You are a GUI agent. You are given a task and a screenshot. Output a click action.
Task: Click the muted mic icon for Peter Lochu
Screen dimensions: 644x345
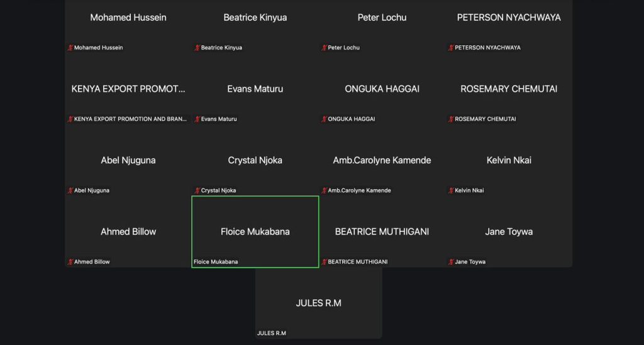point(325,48)
